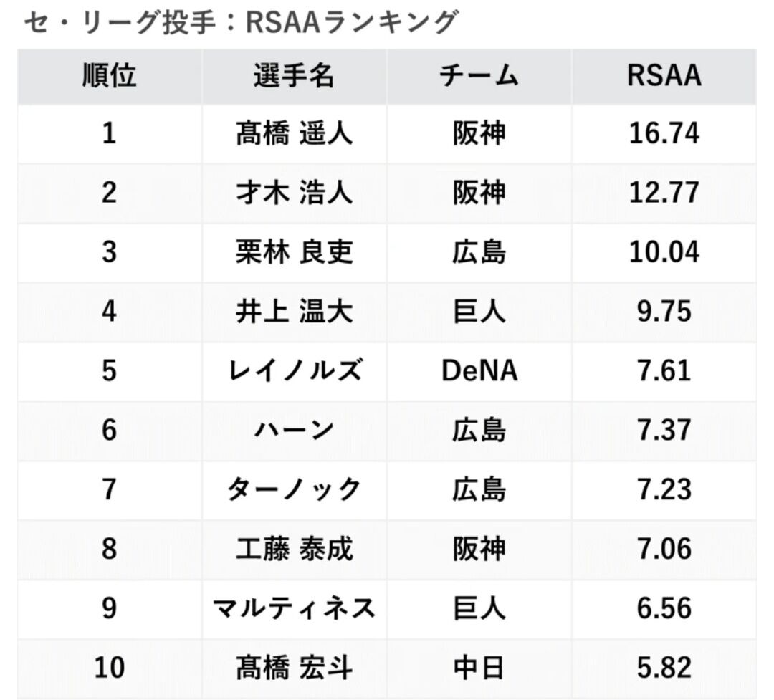The height and width of the screenshot is (700, 774).
Task: Click the title セ・リーグ投手：RSAAランキング
Action: pos(241,22)
